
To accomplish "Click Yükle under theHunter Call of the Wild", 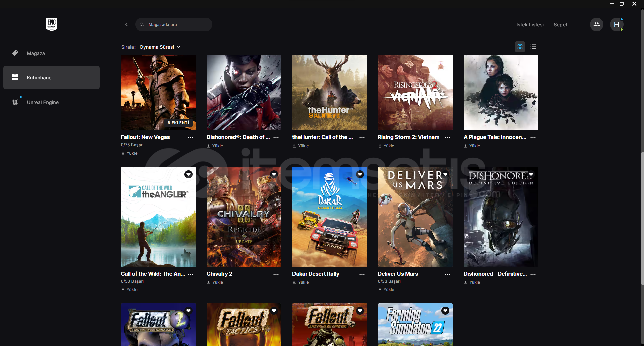I will 301,146.
